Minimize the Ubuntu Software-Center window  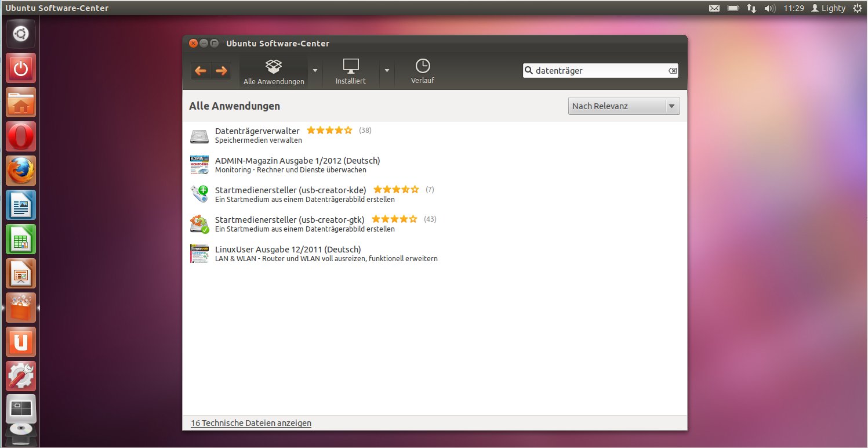204,43
